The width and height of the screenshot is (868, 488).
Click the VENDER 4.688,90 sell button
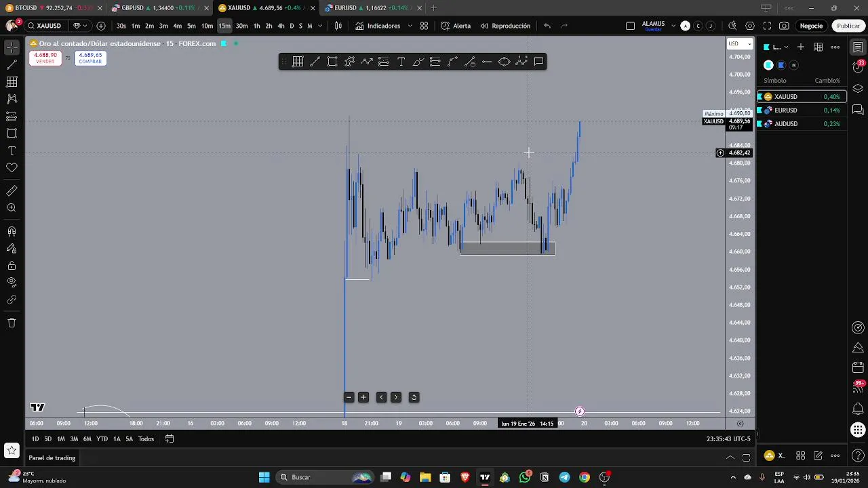click(45, 58)
